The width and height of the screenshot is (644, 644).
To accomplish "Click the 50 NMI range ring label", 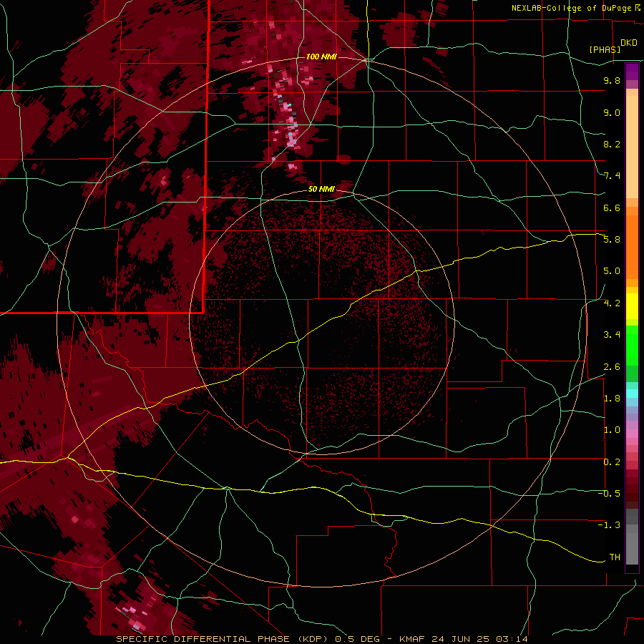I will click(x=321, y=189).
